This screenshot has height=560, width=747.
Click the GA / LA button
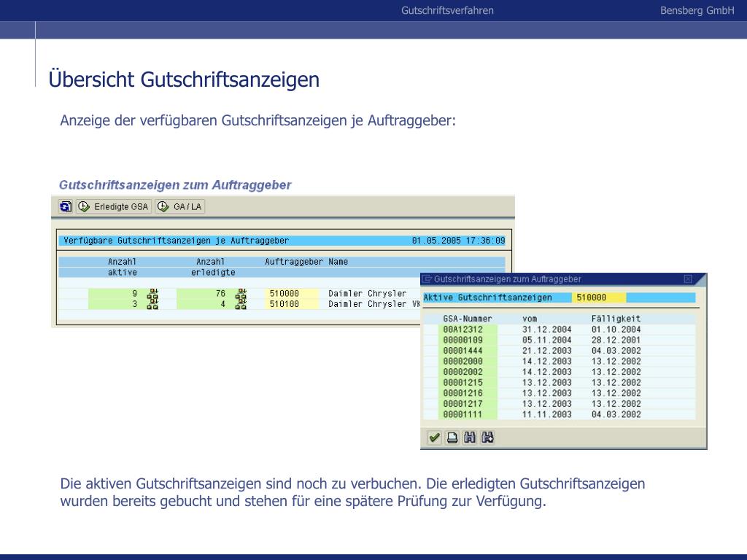point(180,206)
